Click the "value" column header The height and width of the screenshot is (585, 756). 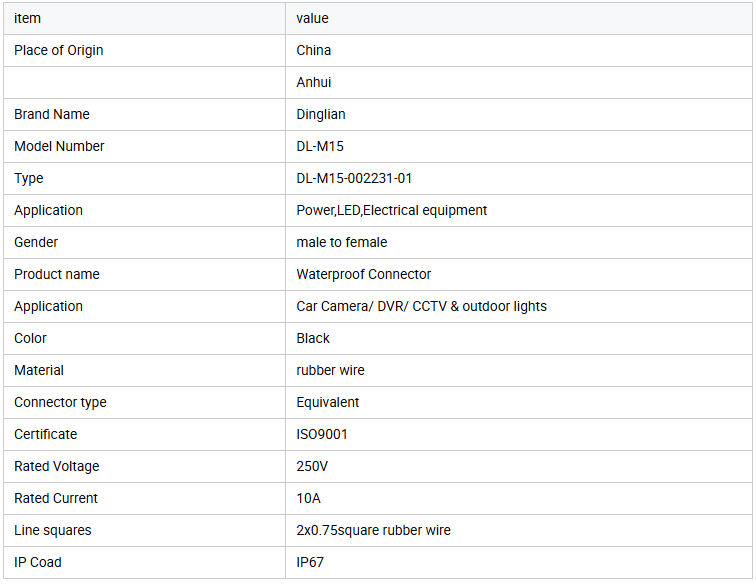pos(313,18)
